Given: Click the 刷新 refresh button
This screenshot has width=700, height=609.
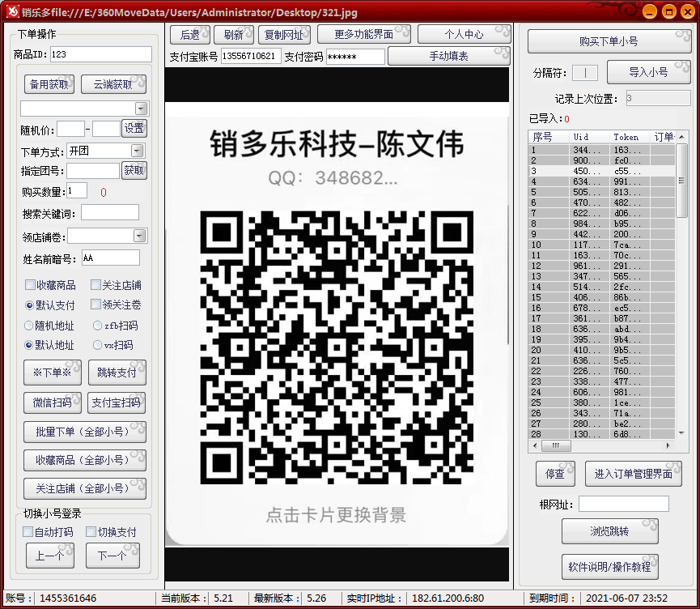Looking at the screenshot, I should (x=234, y=34).
